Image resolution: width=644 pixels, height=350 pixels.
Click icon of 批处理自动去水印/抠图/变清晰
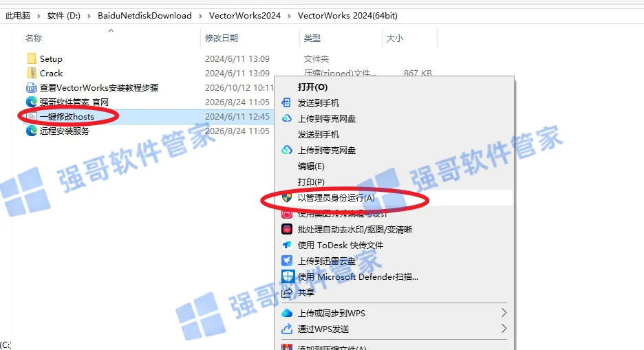tap(287, 229)
